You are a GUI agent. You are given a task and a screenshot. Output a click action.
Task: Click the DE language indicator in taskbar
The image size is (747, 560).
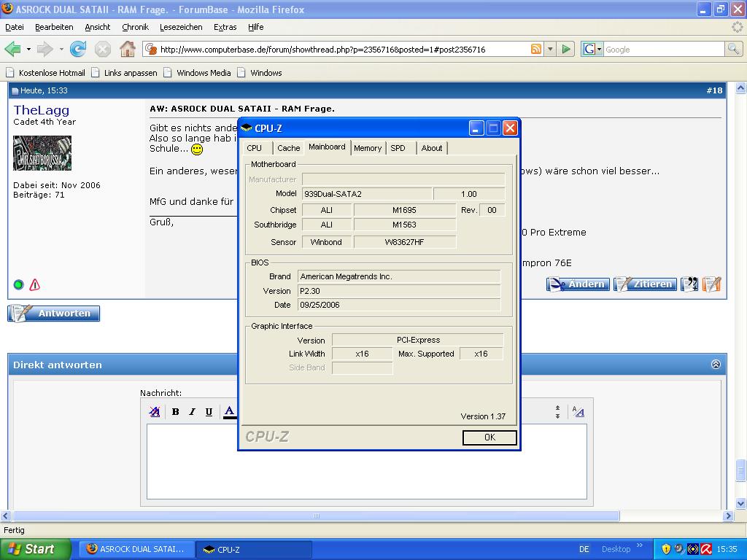(x=584, y=549)
